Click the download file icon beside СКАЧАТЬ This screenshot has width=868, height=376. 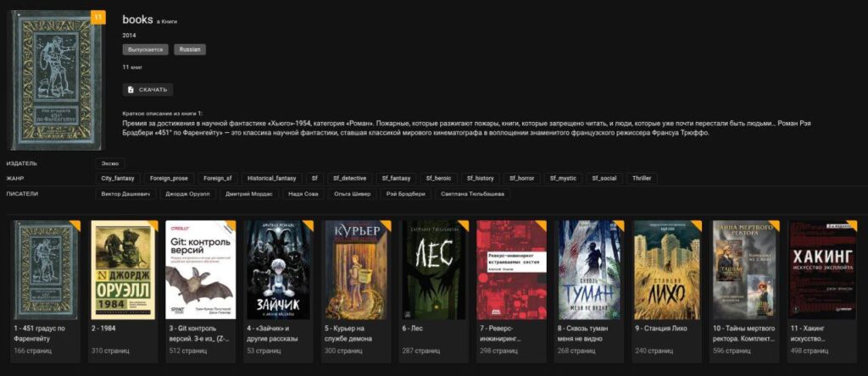coord(131,90)
